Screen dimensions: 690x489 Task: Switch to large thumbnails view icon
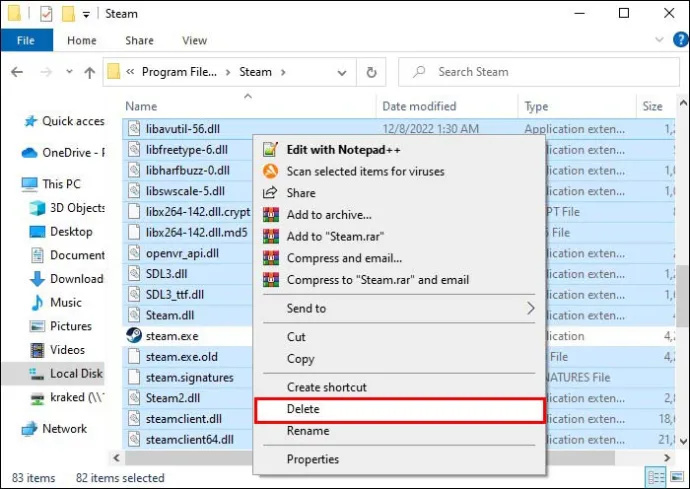pyautogui.click(x=677, y=478)
